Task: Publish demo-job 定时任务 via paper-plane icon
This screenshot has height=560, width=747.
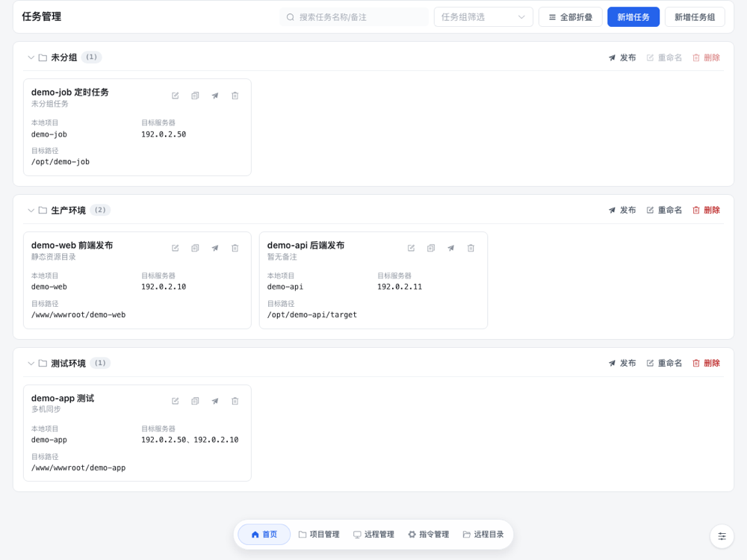Action: (x=215, y=96)
